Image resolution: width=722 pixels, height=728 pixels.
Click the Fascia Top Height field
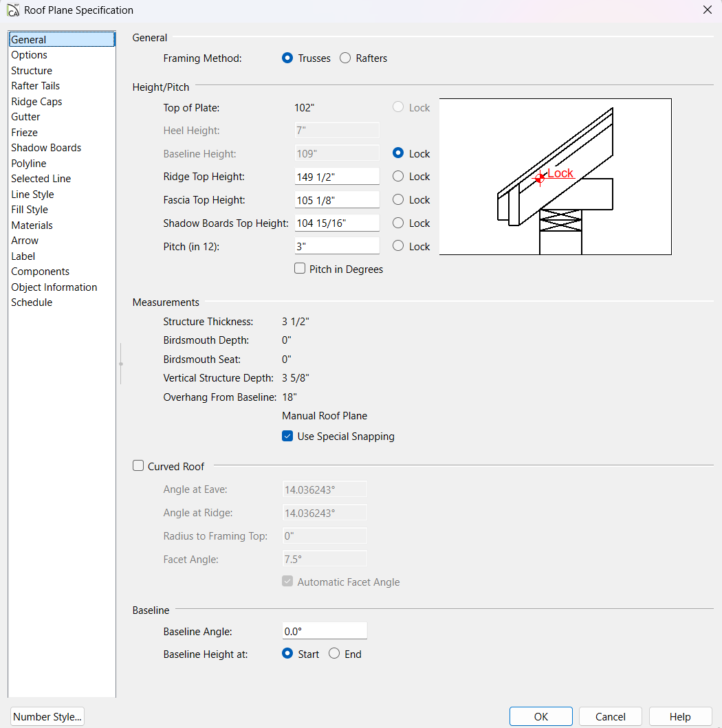[337, 200]
